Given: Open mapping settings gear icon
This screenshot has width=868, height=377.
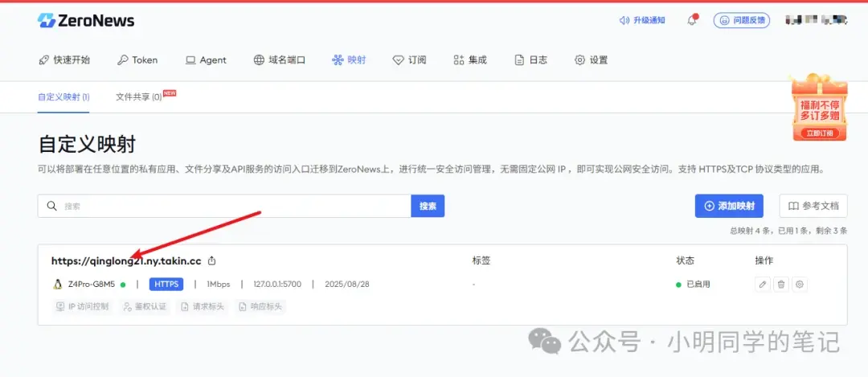Looking at the screenshot, I should coord(800,285).
